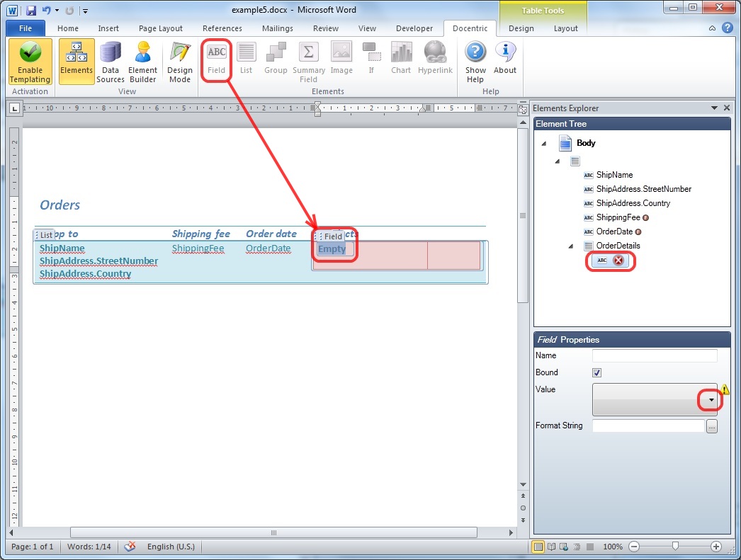This screenshot has height=560, width=741.
Task: Click the proofing errors icon in status bar
Action: coord(130,547)
